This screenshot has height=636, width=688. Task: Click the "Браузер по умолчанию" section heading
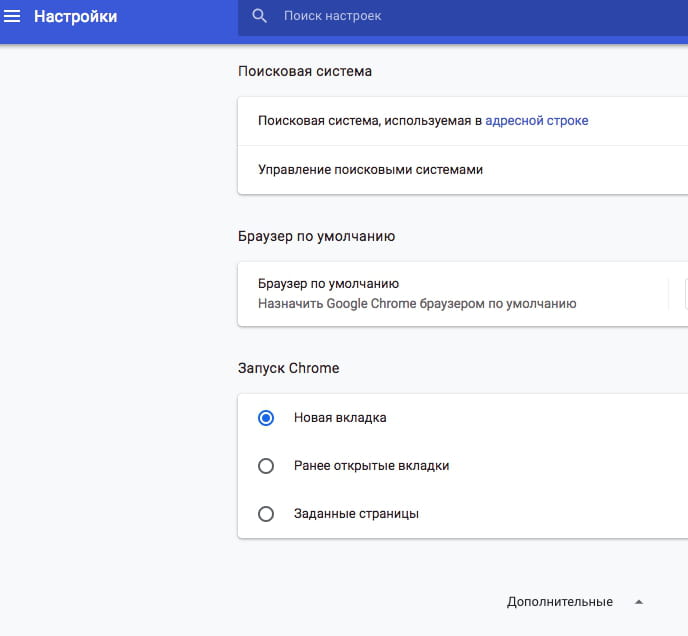(317, 237)
